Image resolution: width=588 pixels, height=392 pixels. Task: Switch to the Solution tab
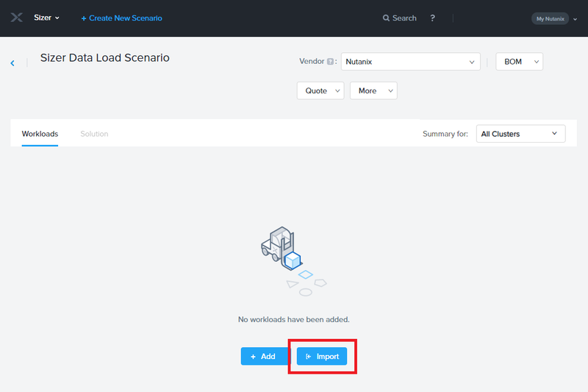coord(94,134)
